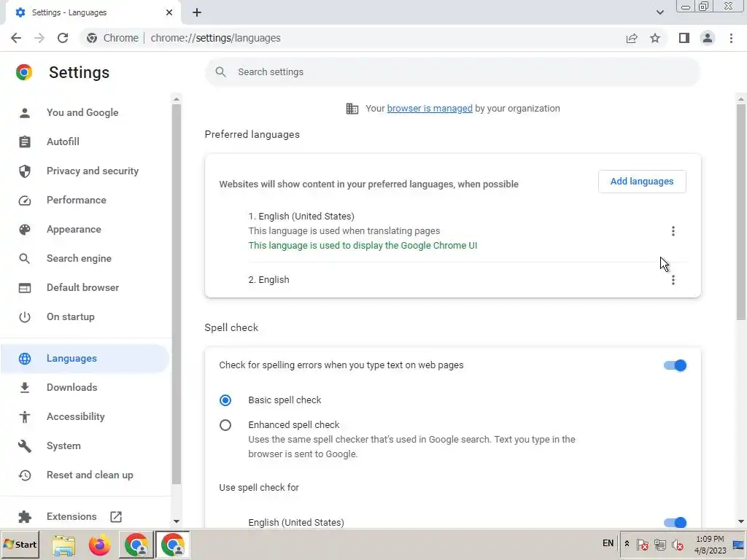Select Enhanced spell check radio button
The width and height of the screenshot is (747, 560).
pos(225,425)
